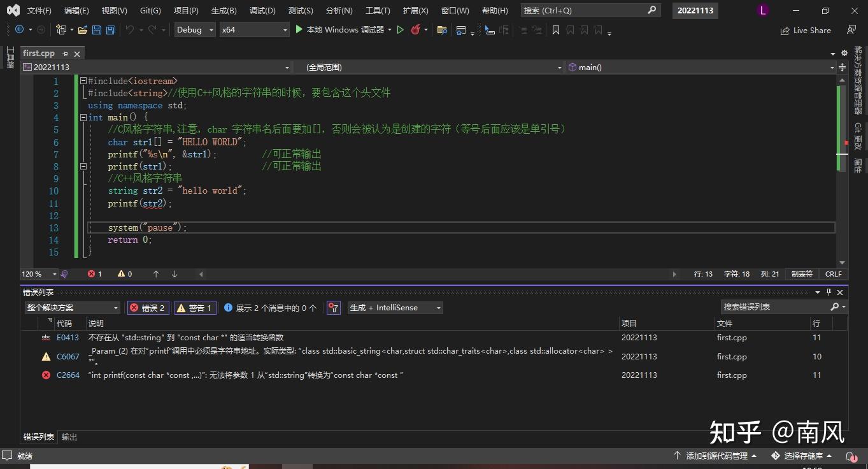This screenshot has width=868, height=469.
Task: Click the CRLF line ending indicator
Action: (834, 274)
